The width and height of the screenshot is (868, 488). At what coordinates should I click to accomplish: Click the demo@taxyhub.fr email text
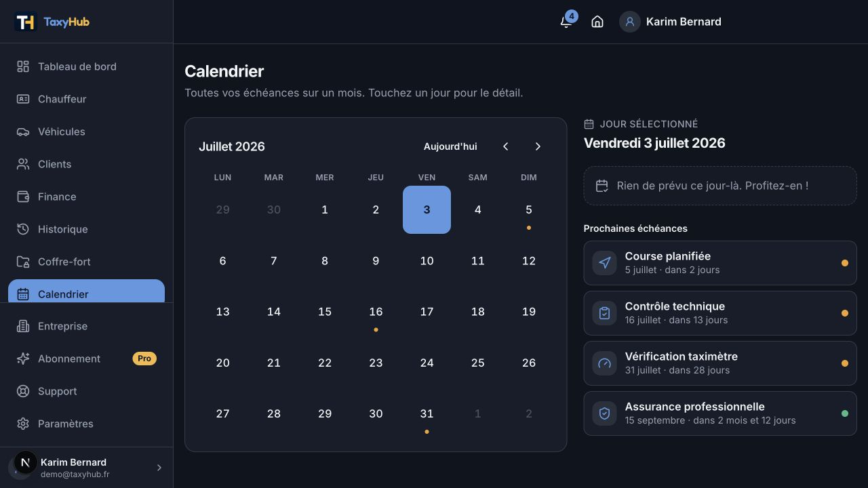[75, 474]
